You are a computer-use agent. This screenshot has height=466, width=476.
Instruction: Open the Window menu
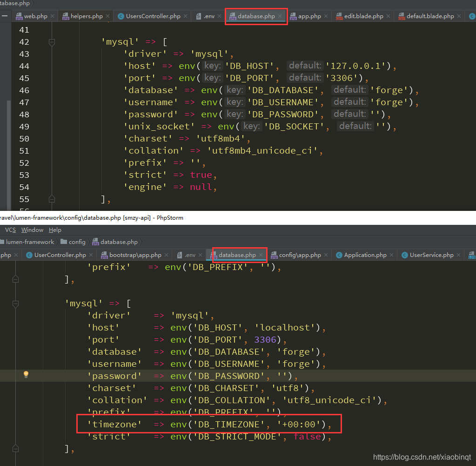[x=32, y=230]
